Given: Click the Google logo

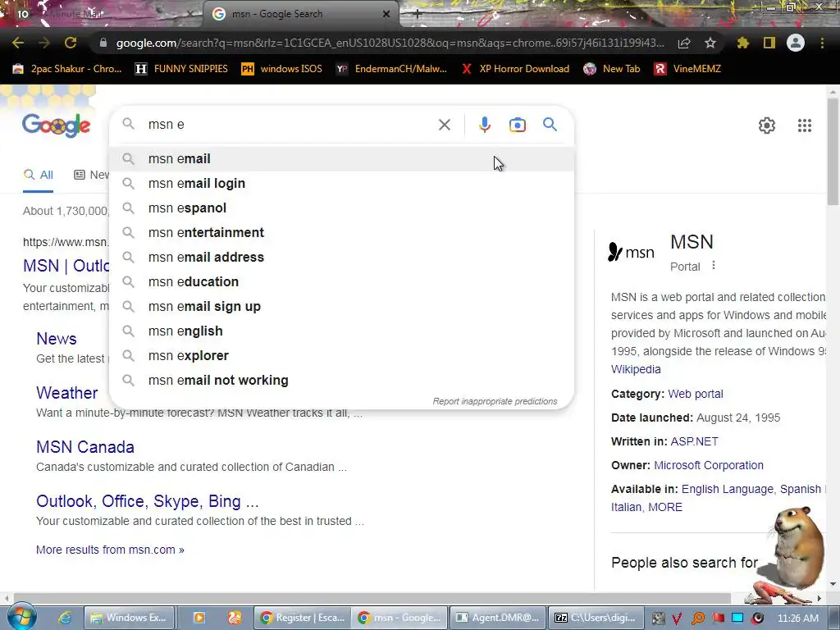Looking at the screenshot, I should 57,126.
